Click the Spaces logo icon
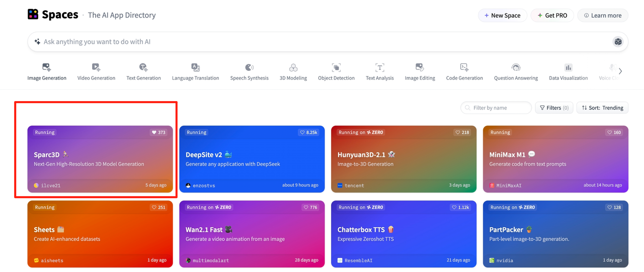Screen dimensions: 644x272 [33, 15]
